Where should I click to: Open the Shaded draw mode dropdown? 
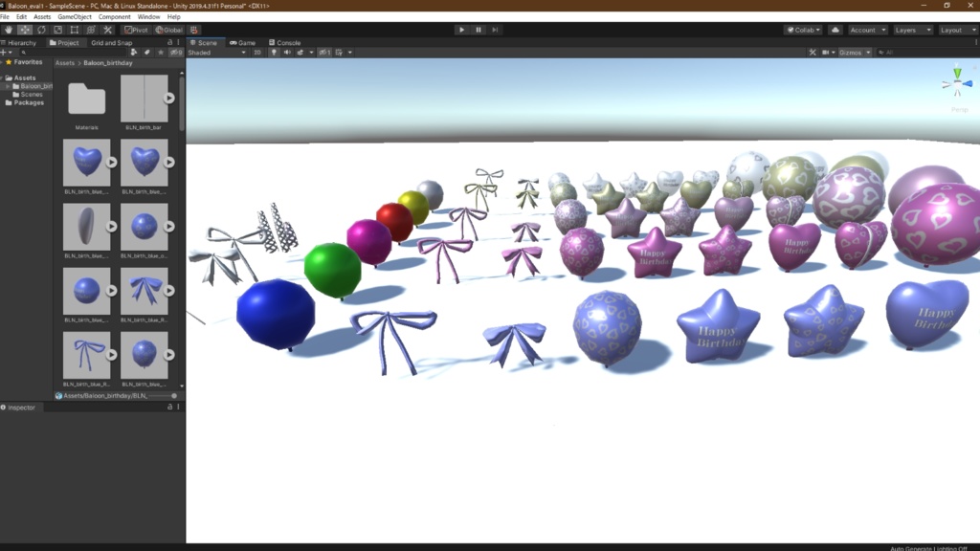pos(217,53)
